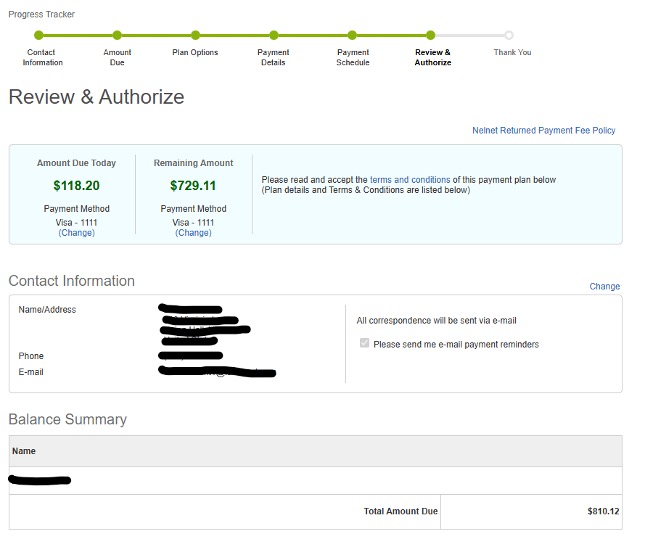Click the Review & Authorize step dot

click(x=430, y=36)
